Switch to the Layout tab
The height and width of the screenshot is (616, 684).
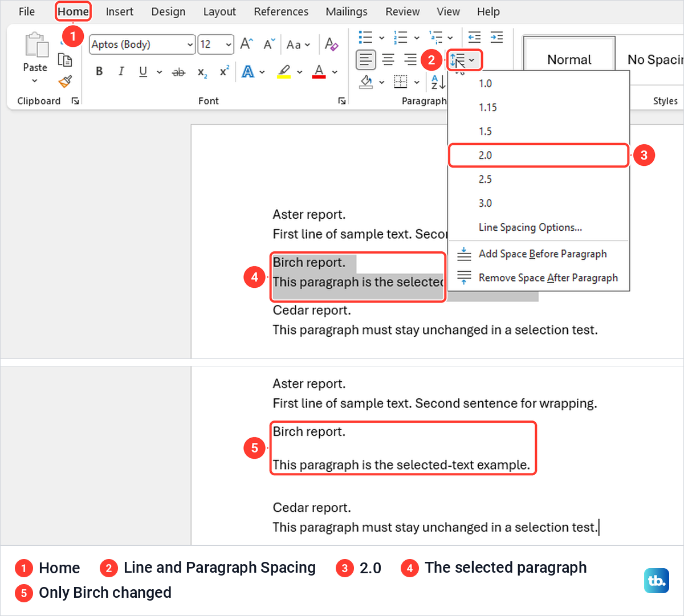click(x=219, y=11)
